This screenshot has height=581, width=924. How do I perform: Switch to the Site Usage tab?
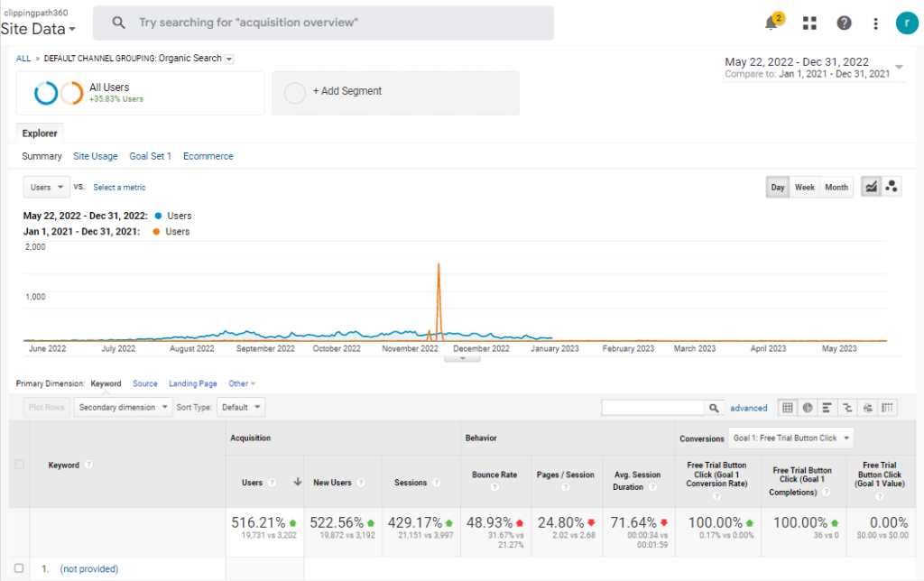(x=96, y=156)
